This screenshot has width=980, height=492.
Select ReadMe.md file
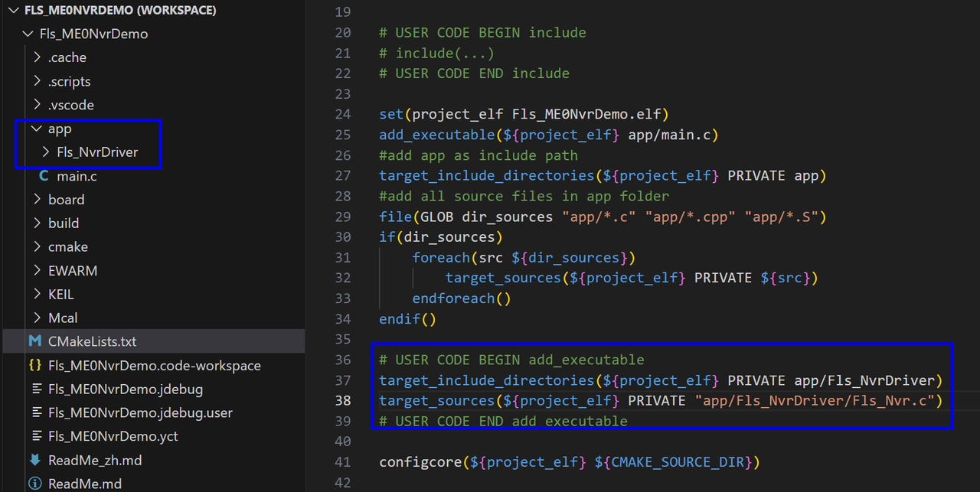[x=84, y=484]
